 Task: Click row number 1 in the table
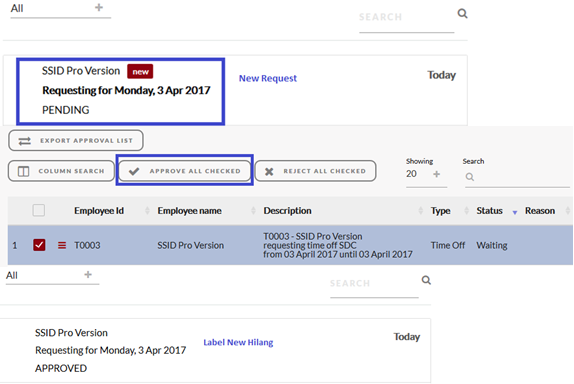pos(15,245)
